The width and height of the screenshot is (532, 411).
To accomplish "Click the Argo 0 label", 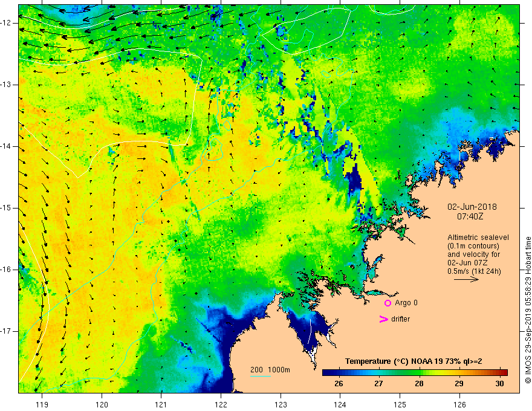I will pos(406,302).
